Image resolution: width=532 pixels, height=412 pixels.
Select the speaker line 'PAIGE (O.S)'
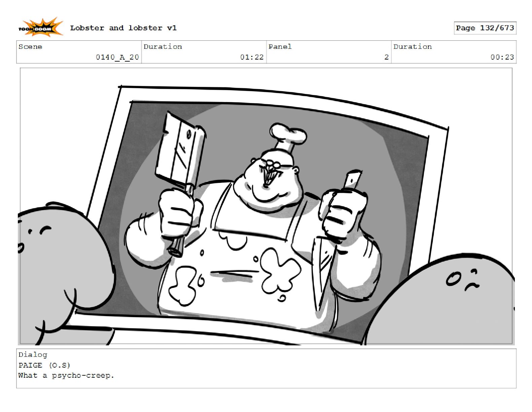point(44,365)
